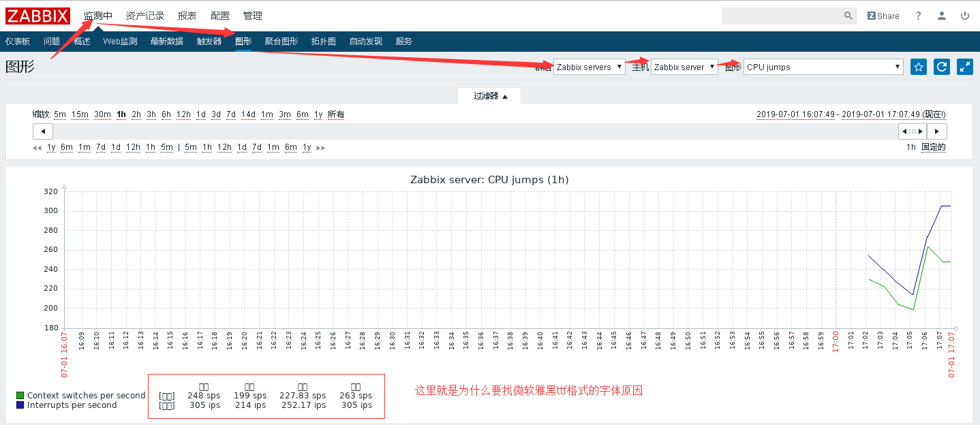Click the «« move back link
This screenshot has height=425, width=980.
pyautogui.click(x=37, y=147)
